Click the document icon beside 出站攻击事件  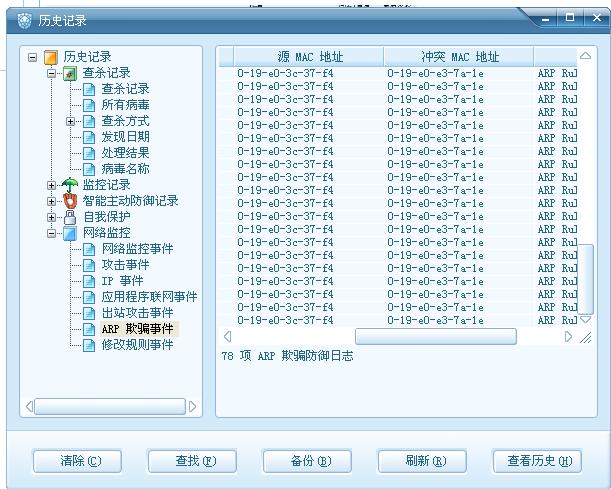(x=89, y=313)
